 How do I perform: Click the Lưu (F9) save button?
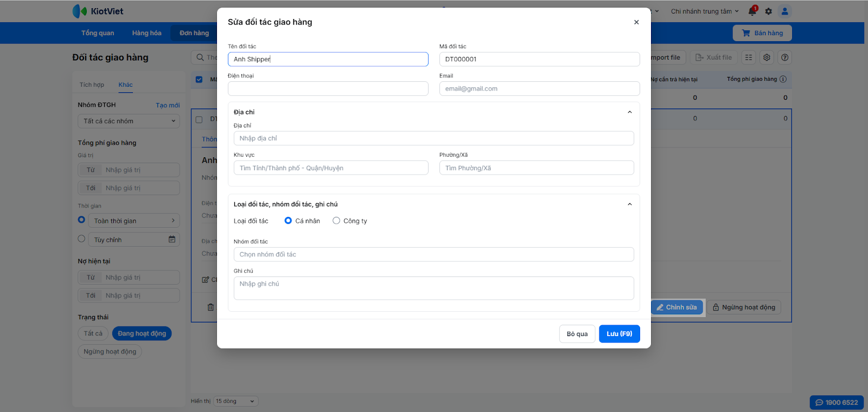[x=619, y=334]
